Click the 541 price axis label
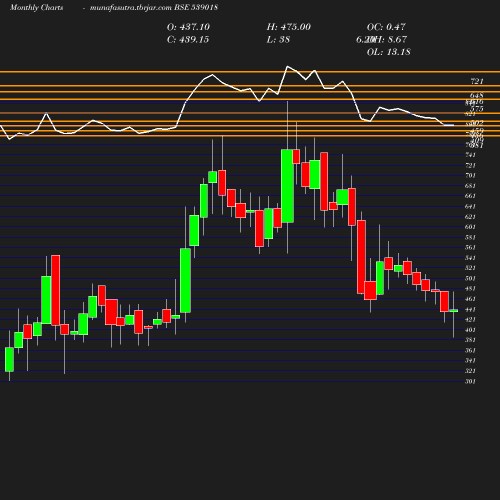The height and width of the screenshot is (500, 500). coord(470,258)
